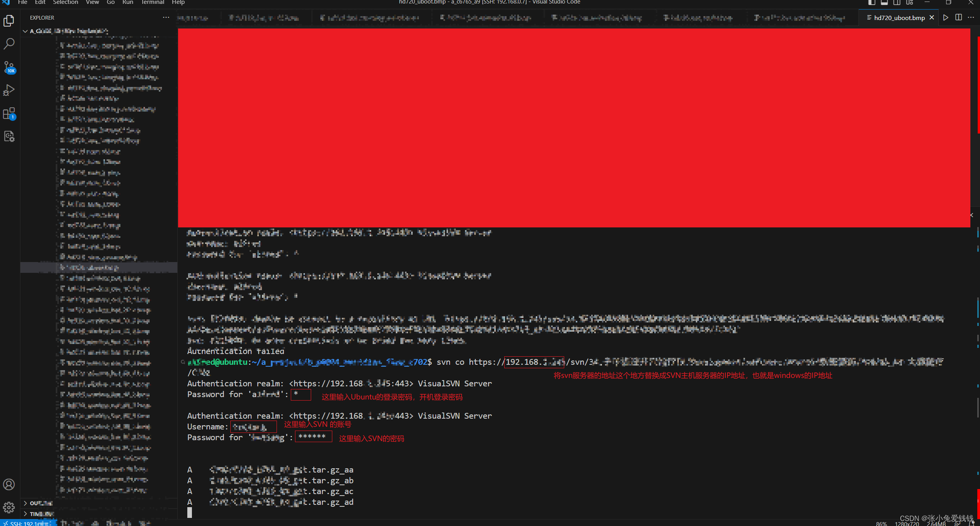Image resolution: width=980 pixels, height=526 pixels.
Task: Open the Go menu
Action: [111, 2]
